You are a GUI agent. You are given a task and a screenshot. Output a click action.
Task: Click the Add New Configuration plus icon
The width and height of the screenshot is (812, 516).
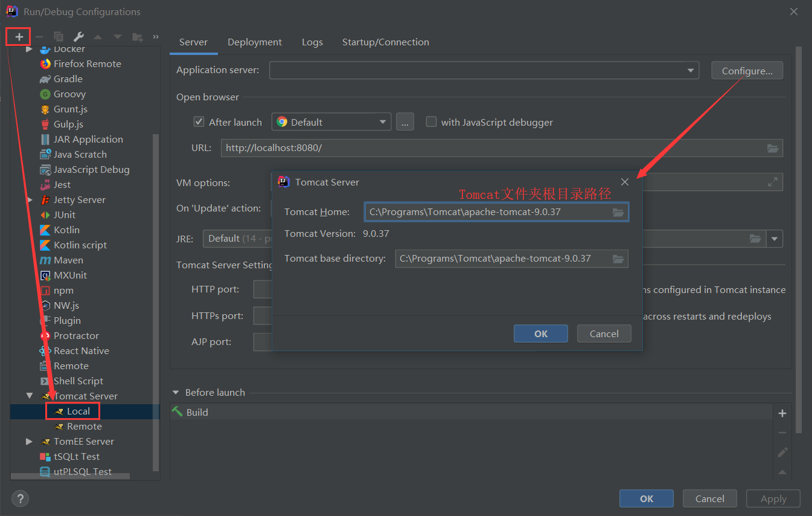pos(19,37)
